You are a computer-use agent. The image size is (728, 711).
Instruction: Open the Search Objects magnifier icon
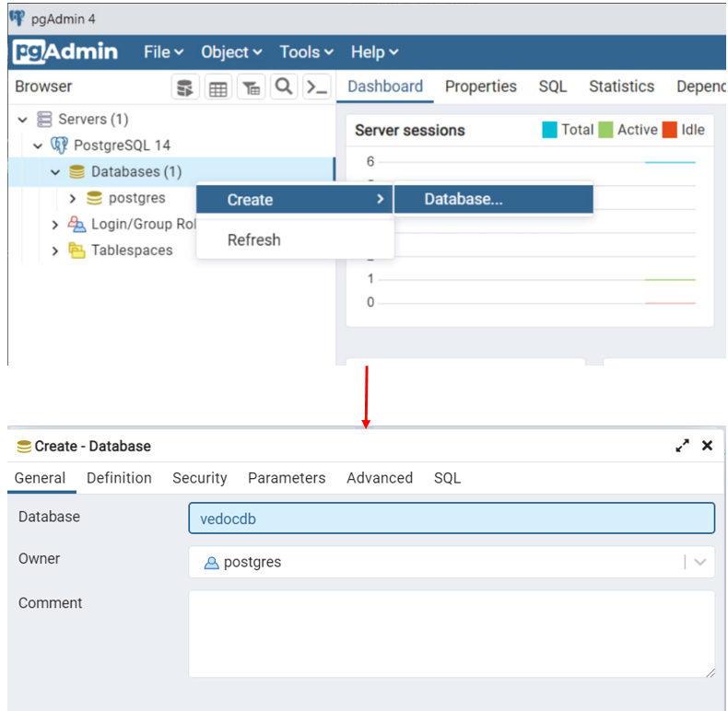pyautogui.click(x=284, y=87)
